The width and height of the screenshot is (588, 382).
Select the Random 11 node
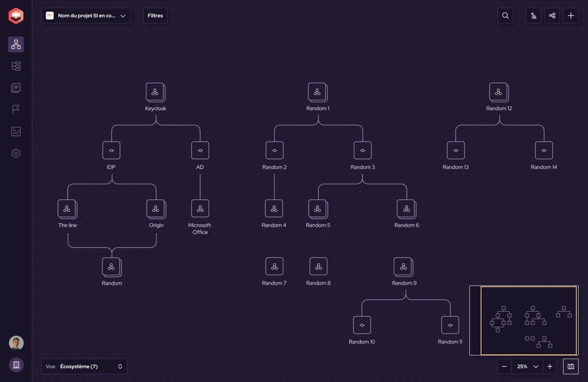coord(450,325)
